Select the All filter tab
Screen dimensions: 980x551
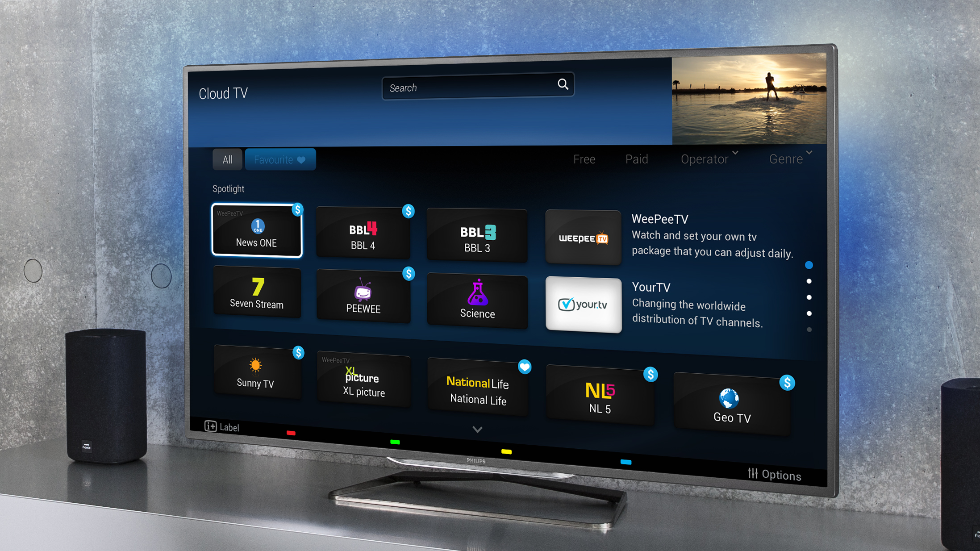227,159
